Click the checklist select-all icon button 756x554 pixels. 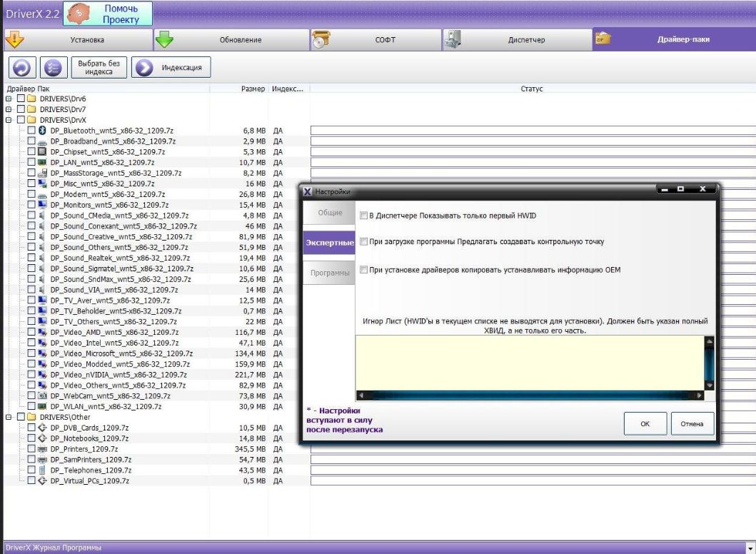[x=53, y=69]
